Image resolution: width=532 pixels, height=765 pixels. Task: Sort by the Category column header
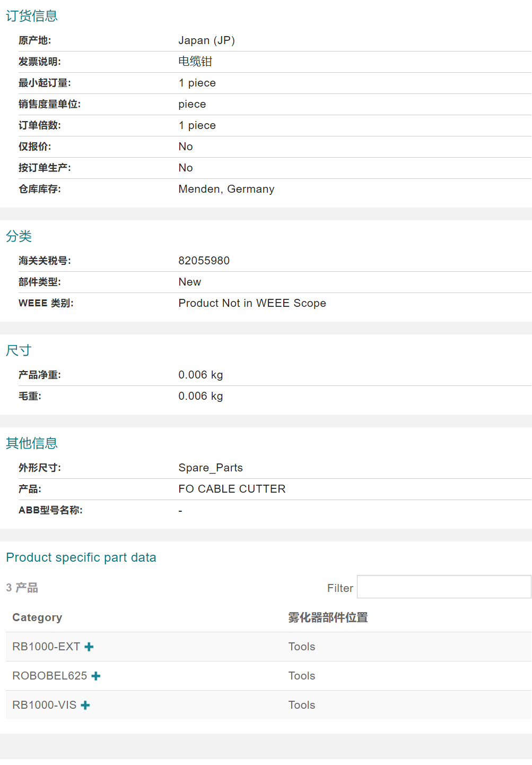coord(37,617)
